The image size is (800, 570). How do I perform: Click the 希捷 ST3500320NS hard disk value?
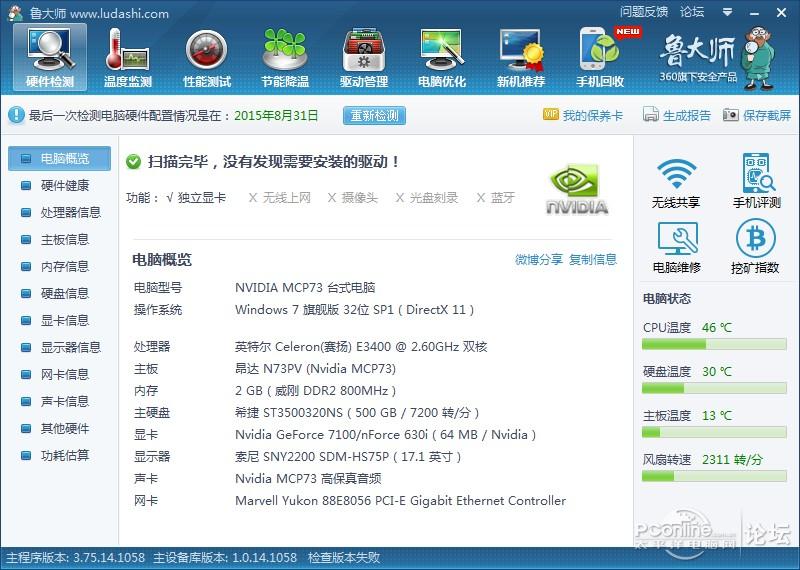click(x=357, y=412)
